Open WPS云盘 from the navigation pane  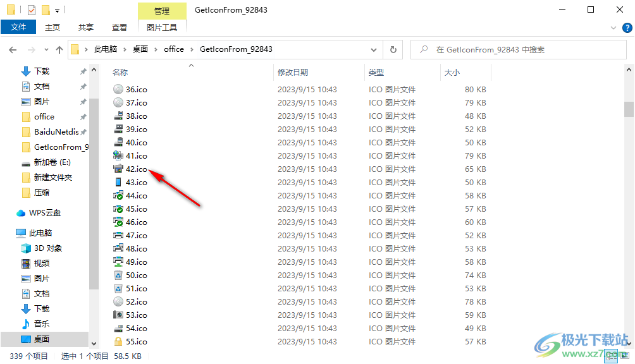[44, 212]
